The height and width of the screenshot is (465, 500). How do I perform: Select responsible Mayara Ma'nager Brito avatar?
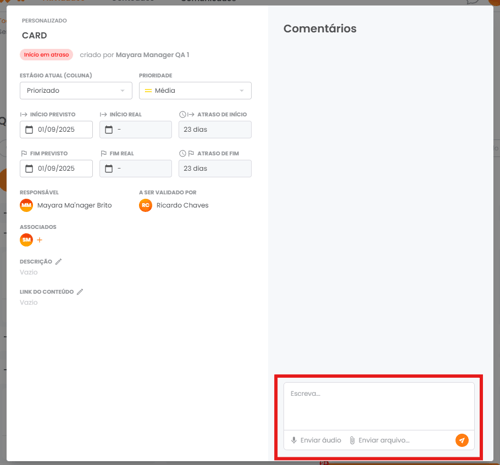pyautogui.click(x=26, y=205)
